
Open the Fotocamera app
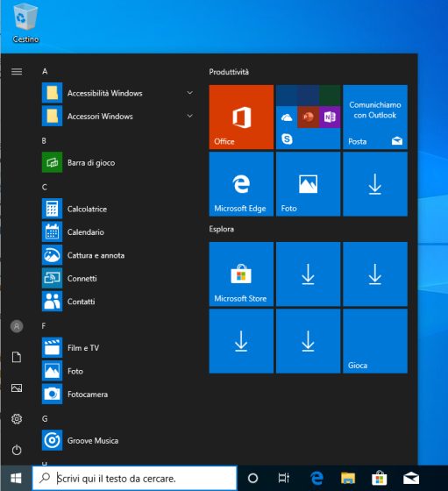[119, 395]
